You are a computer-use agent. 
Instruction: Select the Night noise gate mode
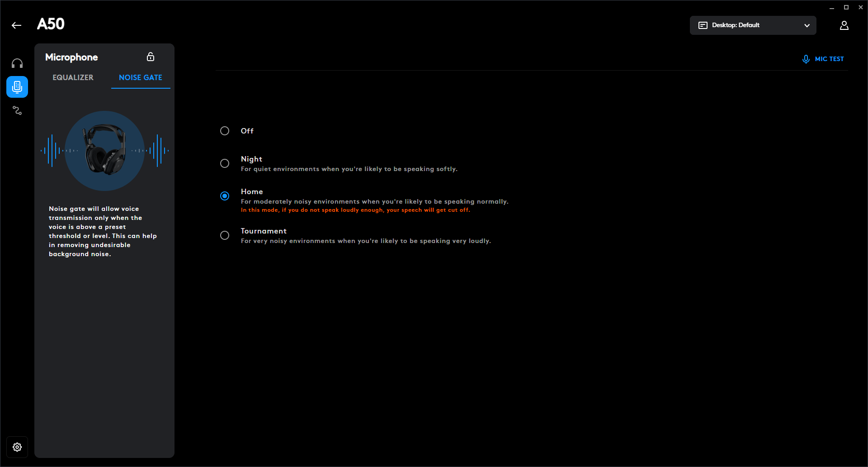pos(225,163)
